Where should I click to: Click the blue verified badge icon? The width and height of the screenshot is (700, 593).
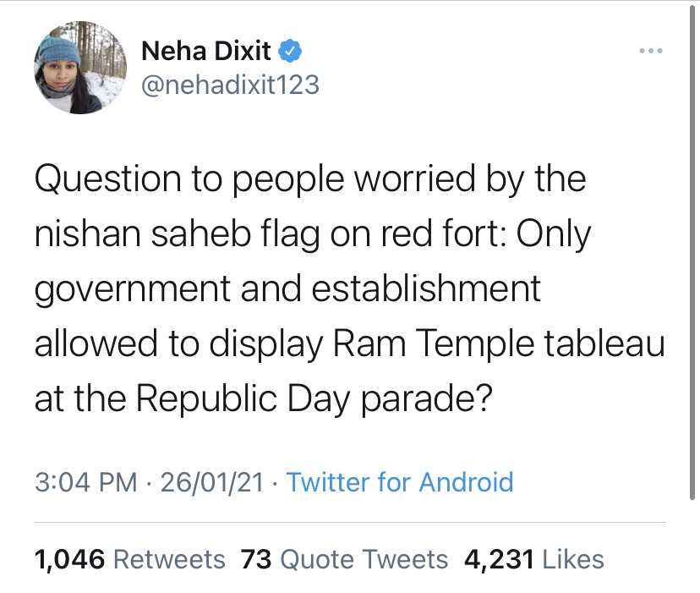pyautogui.click(x=290, y=51)
